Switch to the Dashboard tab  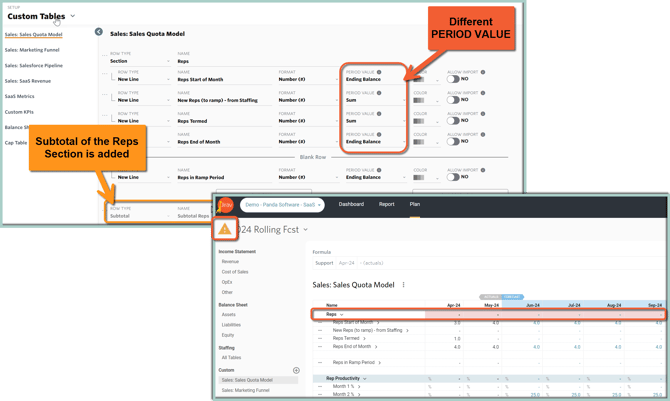pos(351,204)
